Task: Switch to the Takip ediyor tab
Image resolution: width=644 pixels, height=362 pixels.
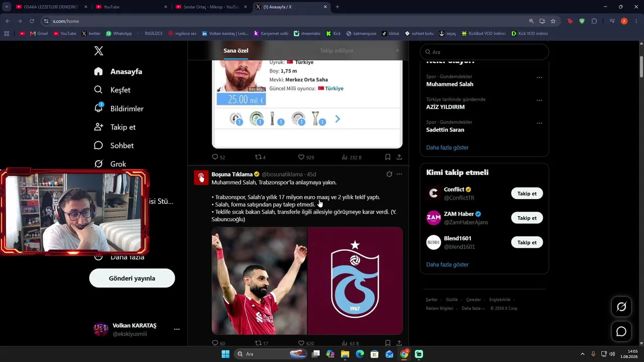Action: pos(337,50)
